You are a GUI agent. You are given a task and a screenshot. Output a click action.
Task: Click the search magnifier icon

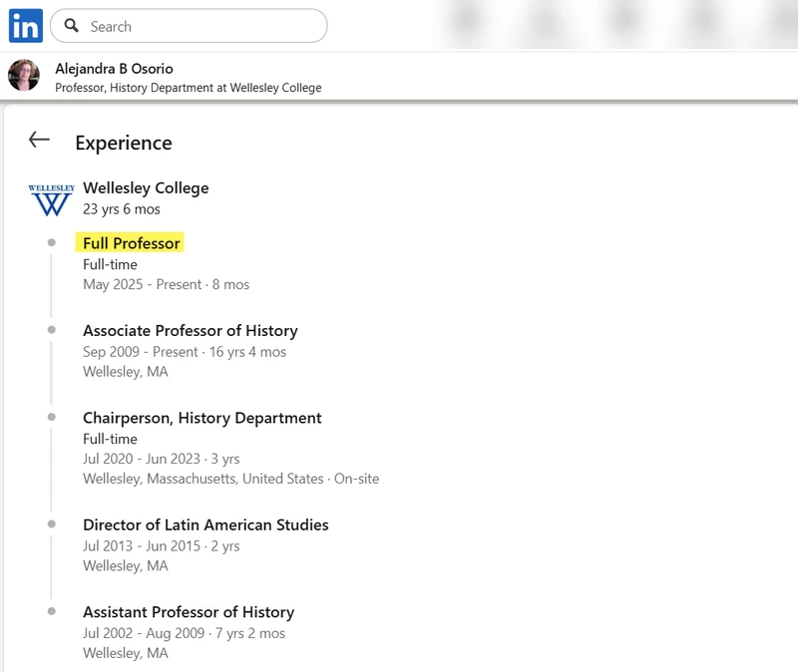tap(72, 26)
